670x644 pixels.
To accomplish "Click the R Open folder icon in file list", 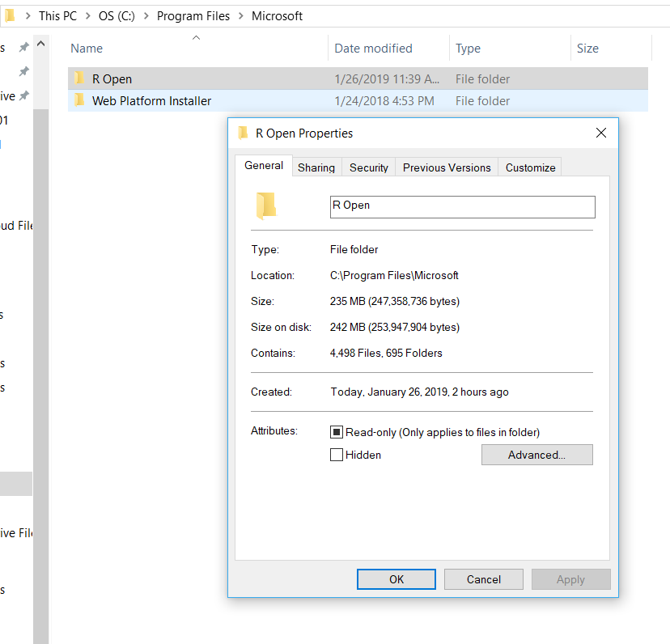I will [79, 78].
